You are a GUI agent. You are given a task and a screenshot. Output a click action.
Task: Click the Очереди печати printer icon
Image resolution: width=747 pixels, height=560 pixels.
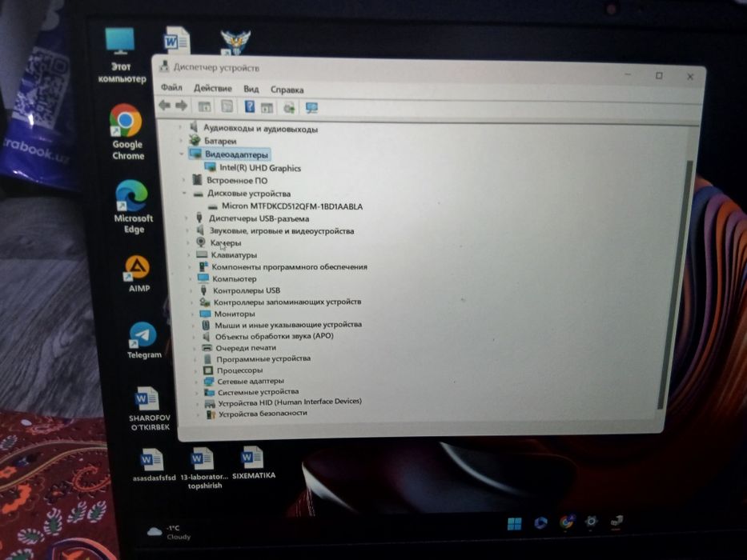pos(207,348)
